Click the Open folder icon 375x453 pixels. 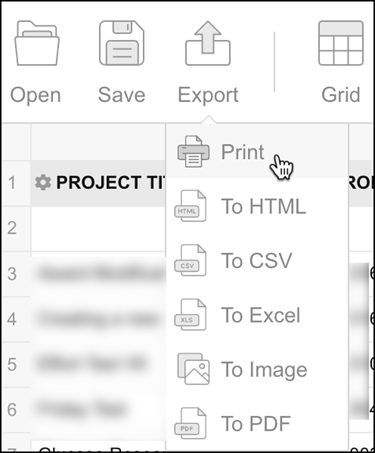pos(37,43)
